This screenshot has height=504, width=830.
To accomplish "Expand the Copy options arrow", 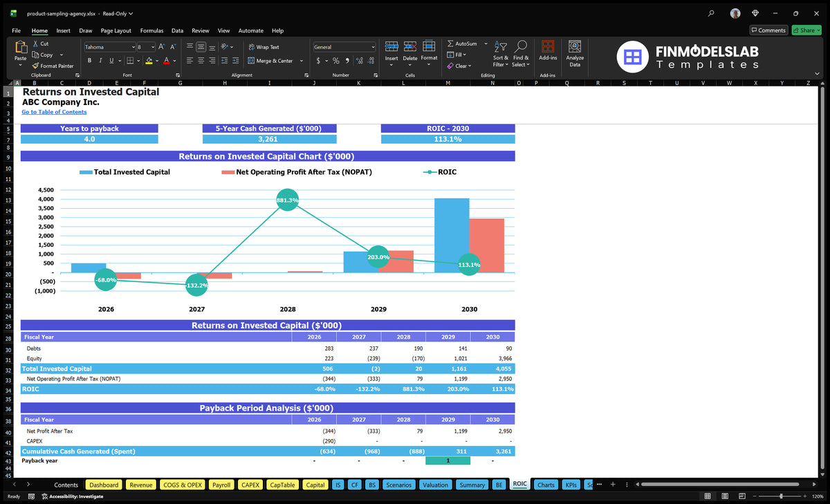I will click(61, 55).
